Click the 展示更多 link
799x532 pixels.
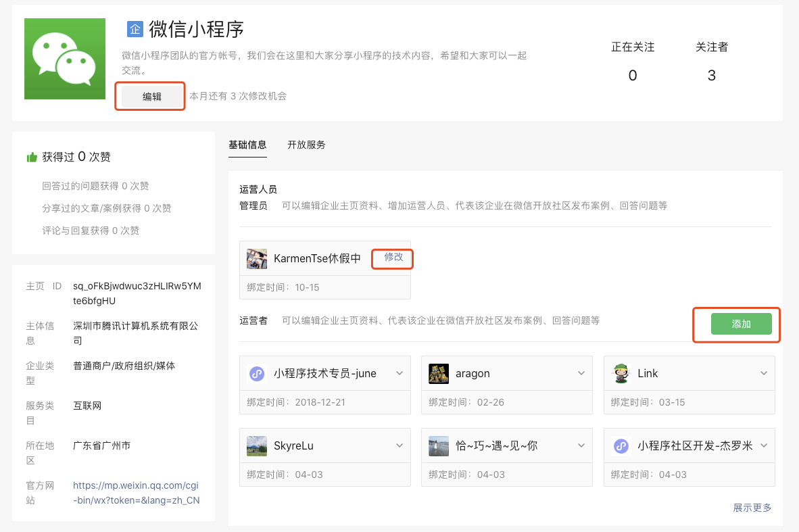(752, 508)
